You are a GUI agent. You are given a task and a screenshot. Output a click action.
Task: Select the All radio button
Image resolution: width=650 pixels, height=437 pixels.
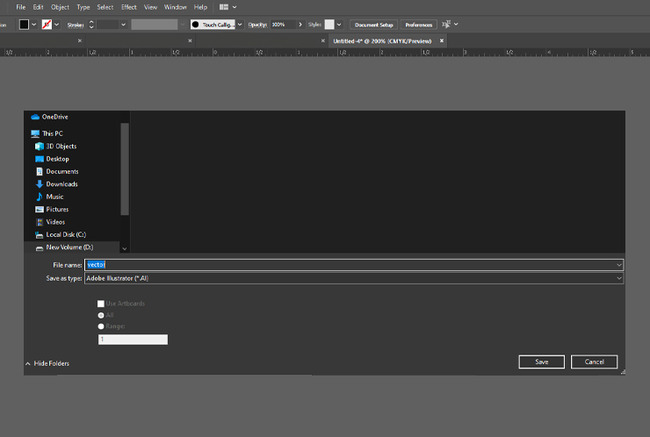point(101,315)
